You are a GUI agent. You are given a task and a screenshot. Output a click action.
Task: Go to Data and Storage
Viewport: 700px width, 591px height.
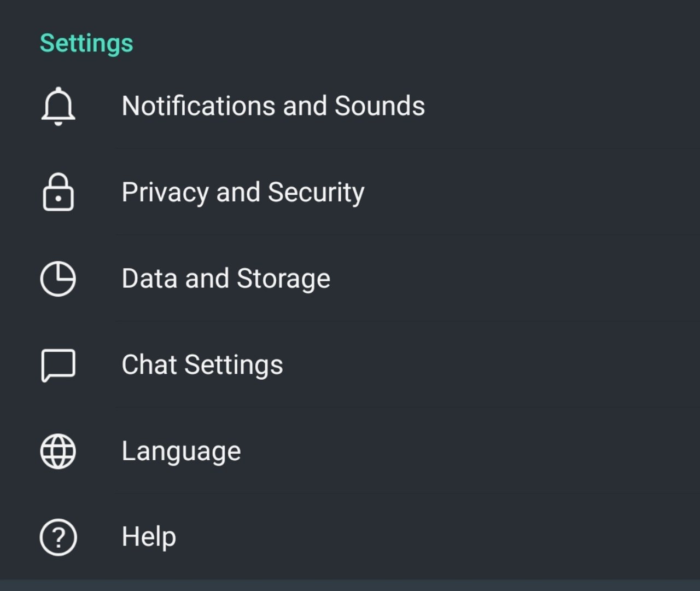[350, 279]
